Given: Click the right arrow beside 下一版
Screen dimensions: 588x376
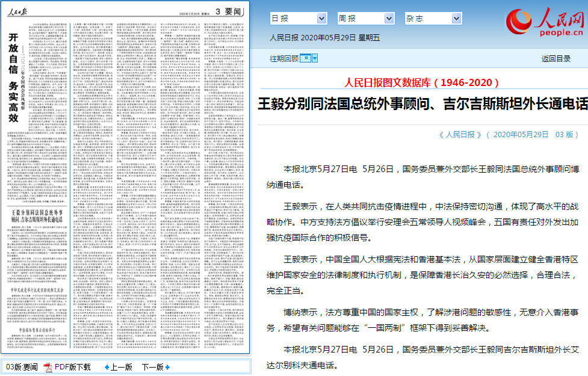Looking at the screenshot, I should click(x=167, y=368).
